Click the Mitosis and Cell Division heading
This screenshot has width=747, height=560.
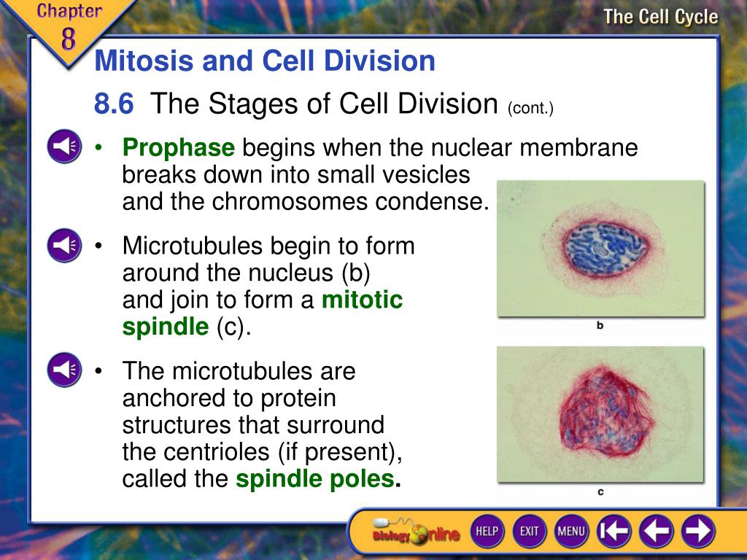[265, 61]
